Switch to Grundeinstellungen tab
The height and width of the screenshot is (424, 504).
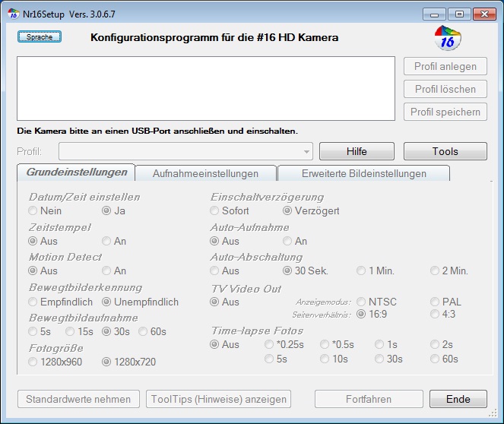pos(77,172)
